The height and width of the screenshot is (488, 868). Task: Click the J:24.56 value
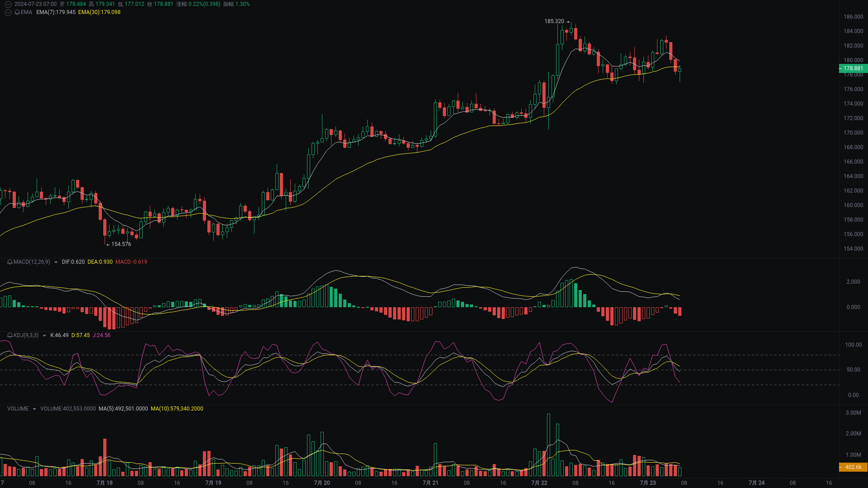[x=101, y=335]
